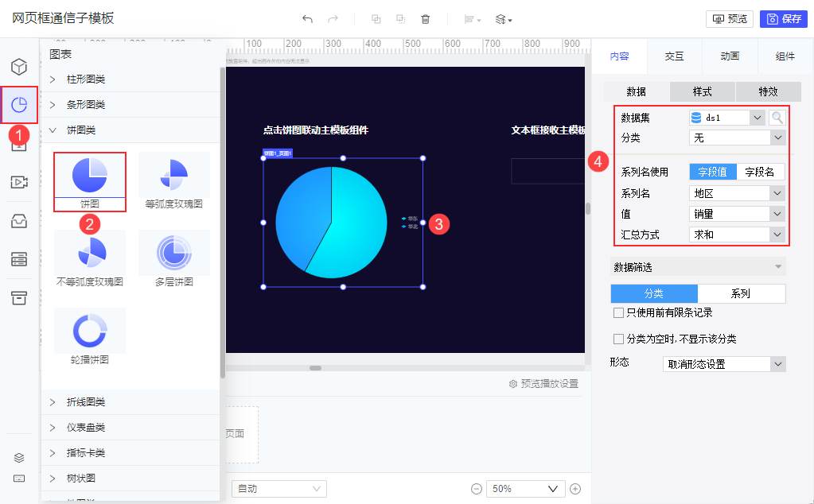Open the 形态 取消形态设置 dropdown
Screen dimensions: 814x504
click(724, 364)
